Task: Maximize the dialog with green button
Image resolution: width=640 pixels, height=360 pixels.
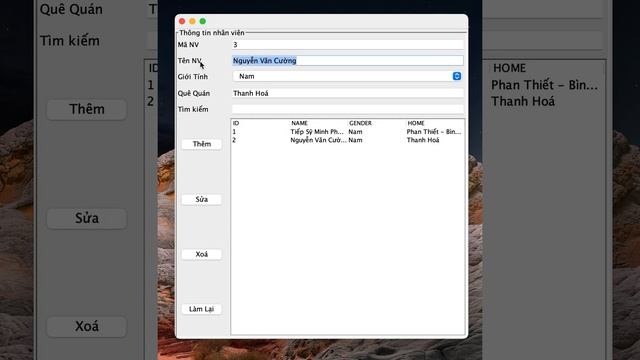Action: point(202,21)
